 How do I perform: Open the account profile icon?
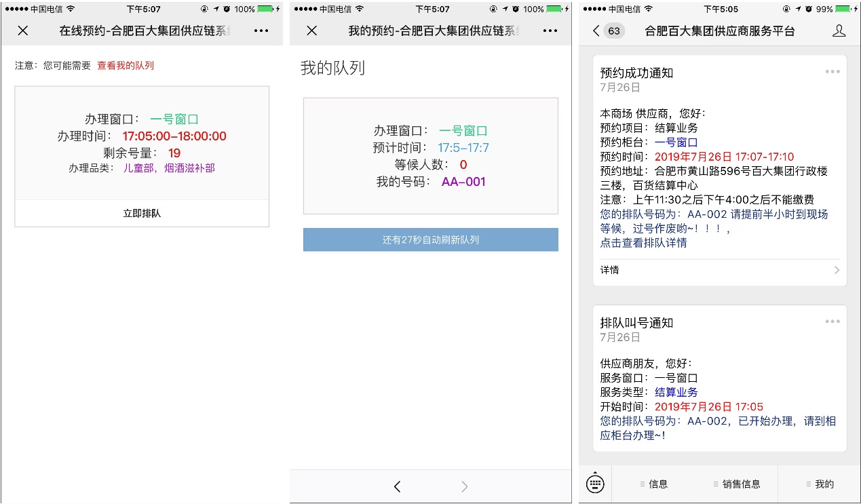[x=839, y=31]
